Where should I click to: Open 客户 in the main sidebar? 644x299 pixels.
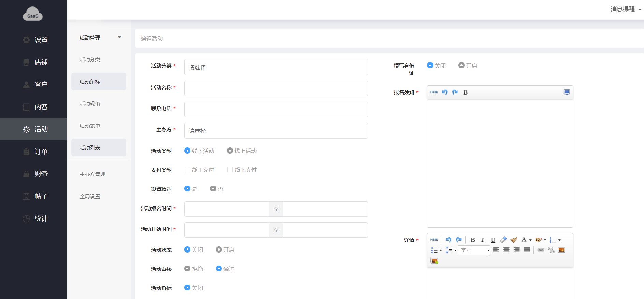click(x=33, y=84)
